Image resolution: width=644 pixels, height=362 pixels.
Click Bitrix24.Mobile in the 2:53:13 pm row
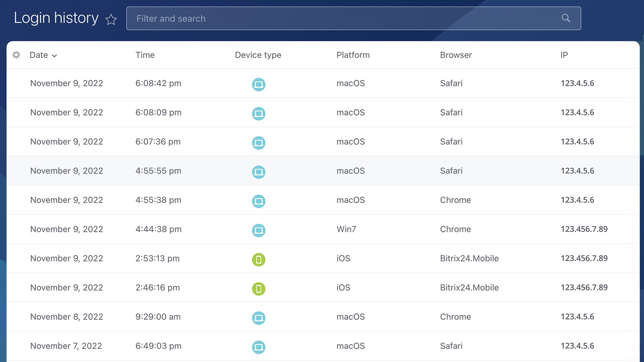pyautogui.click(x=469, y=258)
